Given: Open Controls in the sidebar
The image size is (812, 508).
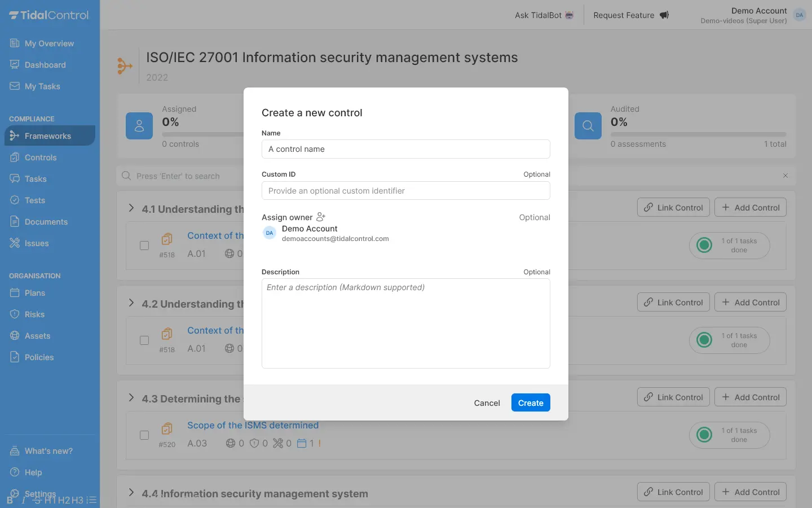Looking at the screenshot, I should coord(41,157).
